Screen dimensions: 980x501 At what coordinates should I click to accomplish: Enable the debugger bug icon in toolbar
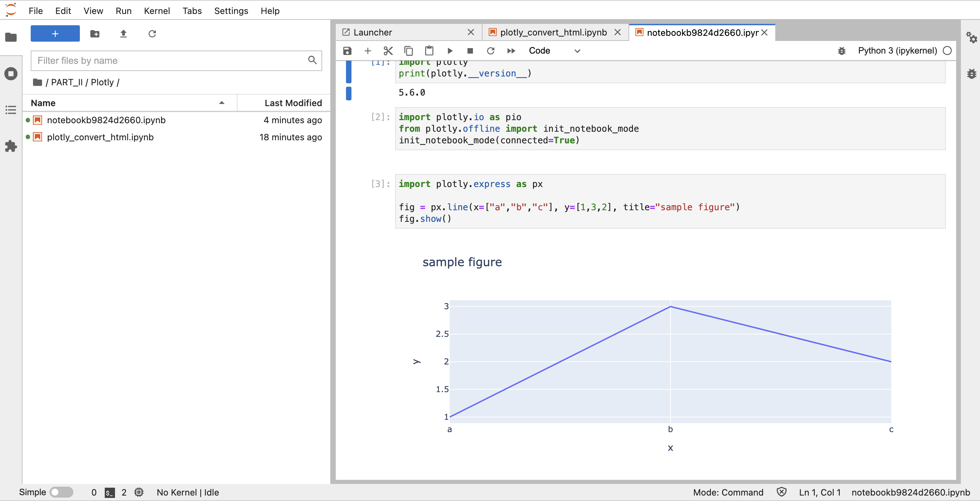(x=841, y=51)
